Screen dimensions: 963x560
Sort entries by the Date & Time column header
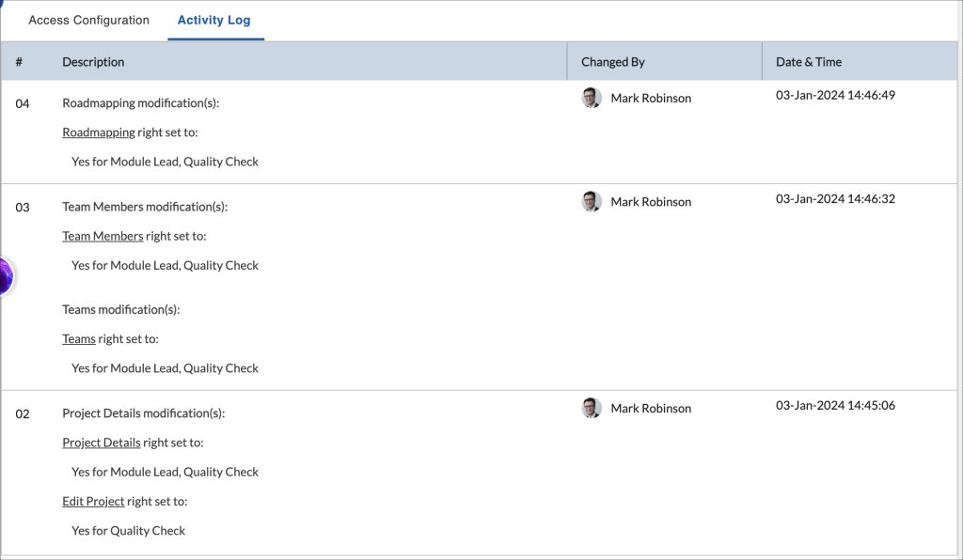coord(809,61)
